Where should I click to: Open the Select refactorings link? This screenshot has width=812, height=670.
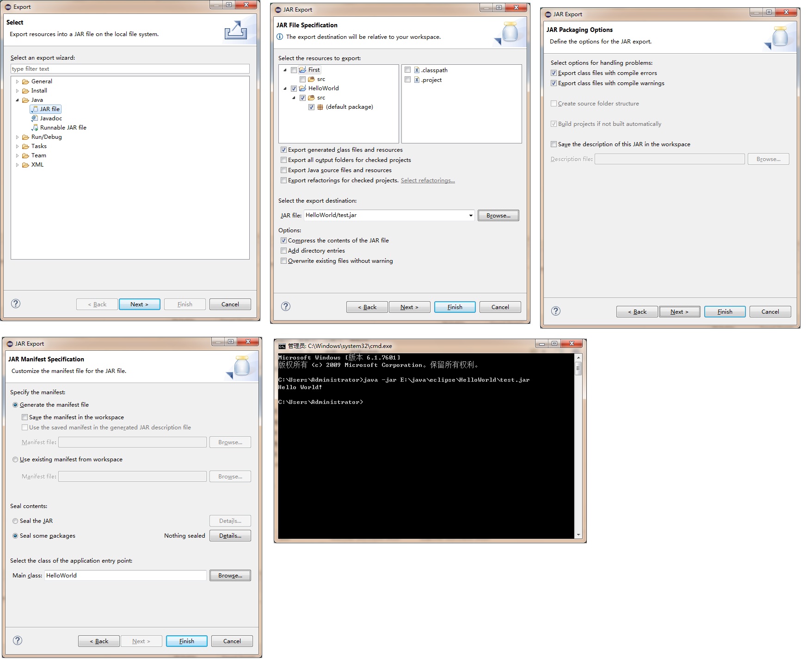coord(428,180)
